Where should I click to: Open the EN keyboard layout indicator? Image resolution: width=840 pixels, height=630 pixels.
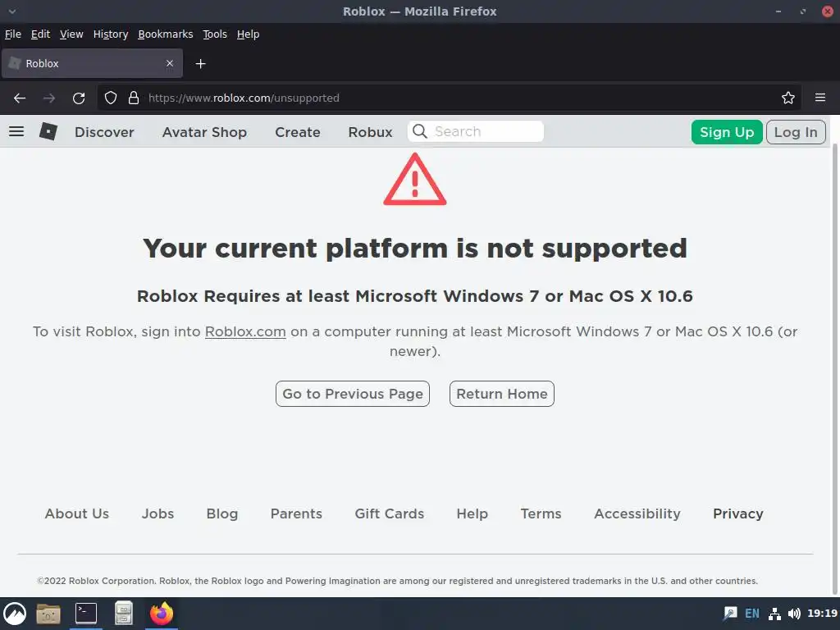point(752,614)
